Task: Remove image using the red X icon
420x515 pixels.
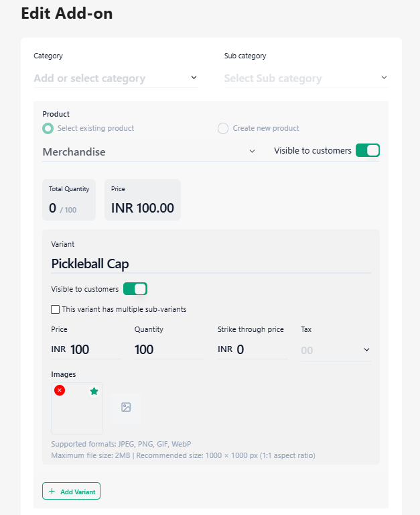Action: point(60,390)
